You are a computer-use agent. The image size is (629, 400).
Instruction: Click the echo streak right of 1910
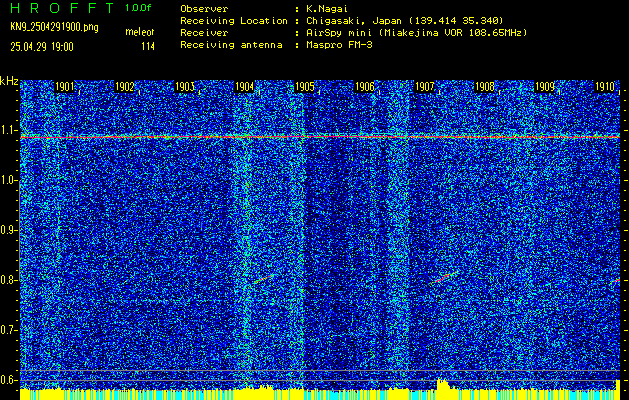(x=615, y=281)
